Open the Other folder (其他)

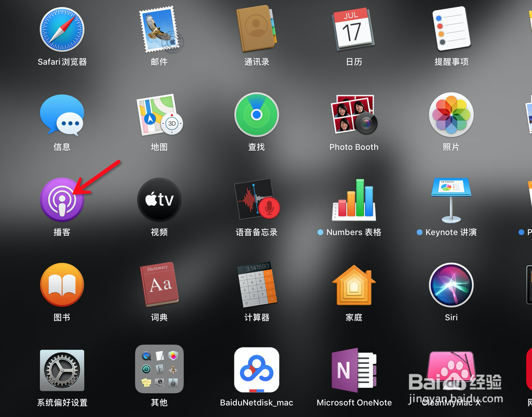(159, 369)
